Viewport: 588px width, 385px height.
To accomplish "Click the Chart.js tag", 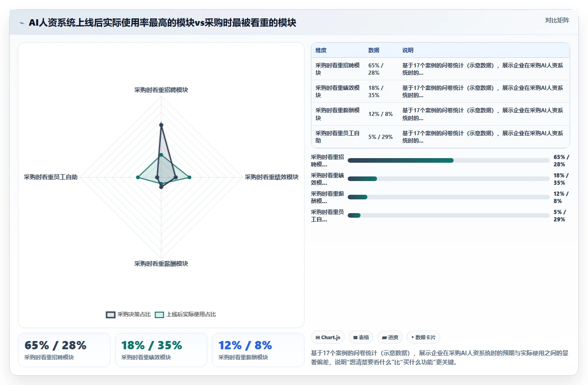I will coord(328,337).
